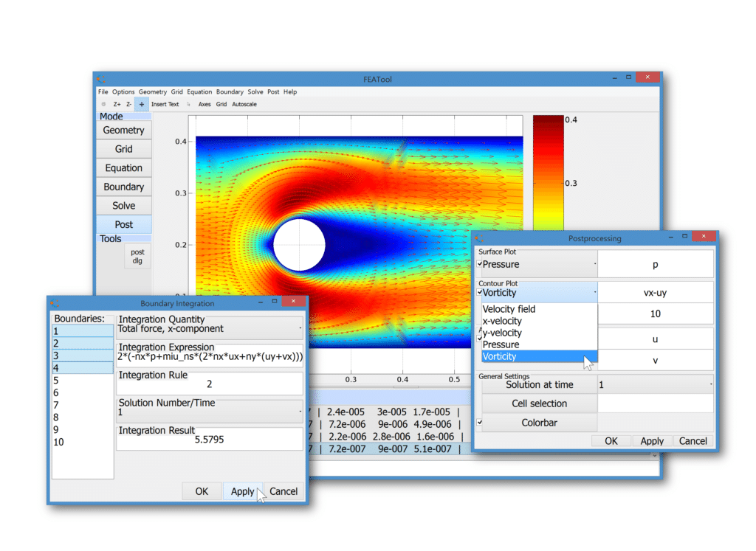Viewport: 756px width, 551px height.
Task: Uncheck the Vorticity contour plot checkbox
Action: pos(481,292)
